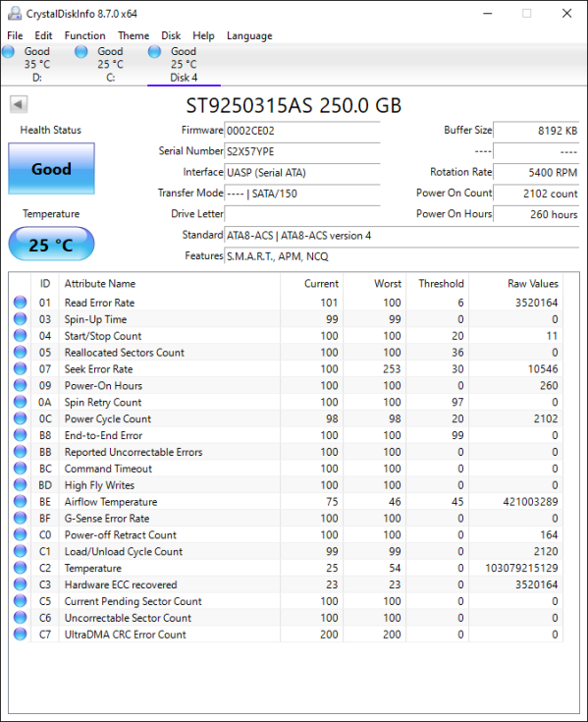This screenshot has height=722, width=588.
Task: Open the File menu
Action: tap(15, 36)
